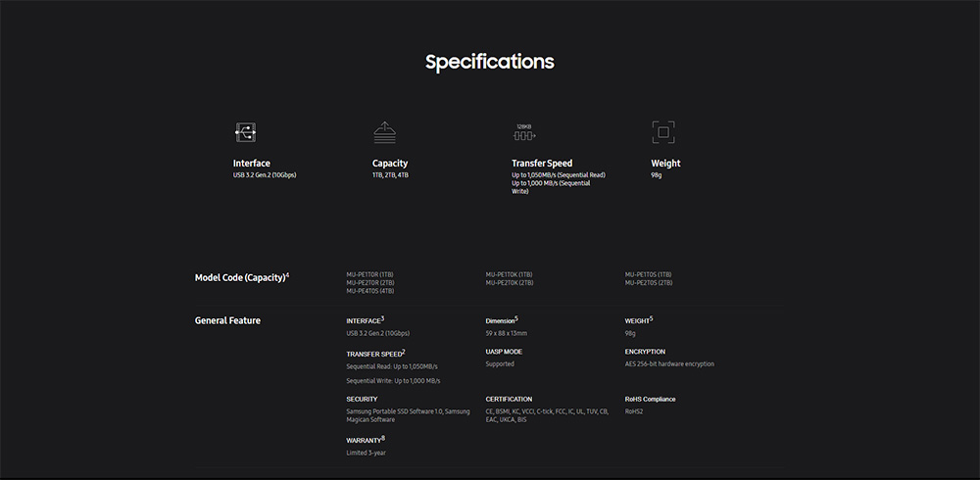
Task: Click the RoHS Compliance label
Action: click(x=650, y=399)
